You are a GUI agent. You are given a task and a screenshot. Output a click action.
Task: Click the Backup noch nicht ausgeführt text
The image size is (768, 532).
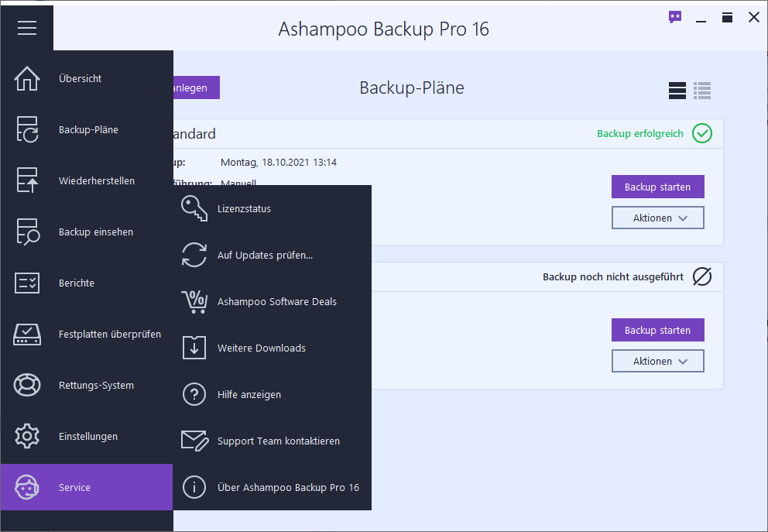pos(612,276)
